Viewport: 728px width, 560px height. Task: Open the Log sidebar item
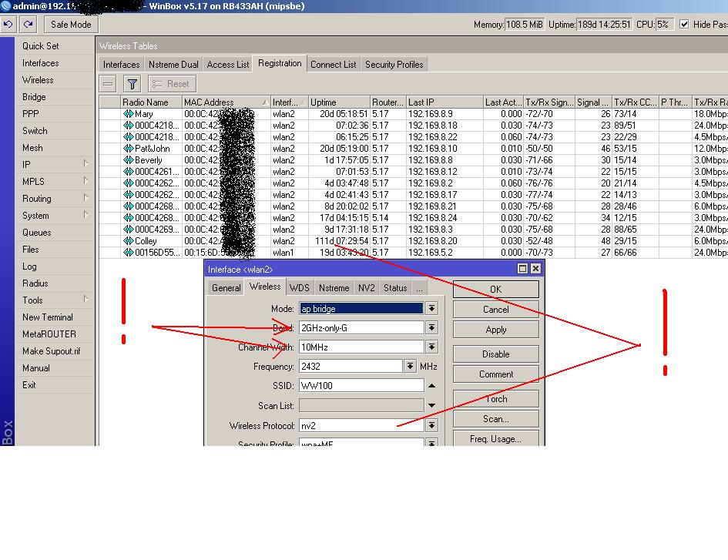pos(29,266)
